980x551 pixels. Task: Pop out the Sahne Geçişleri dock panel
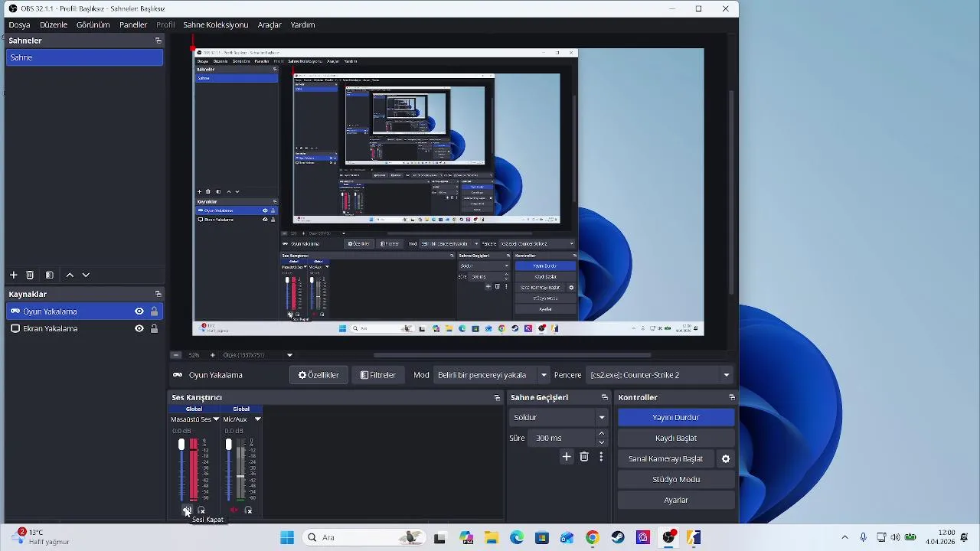604,398
